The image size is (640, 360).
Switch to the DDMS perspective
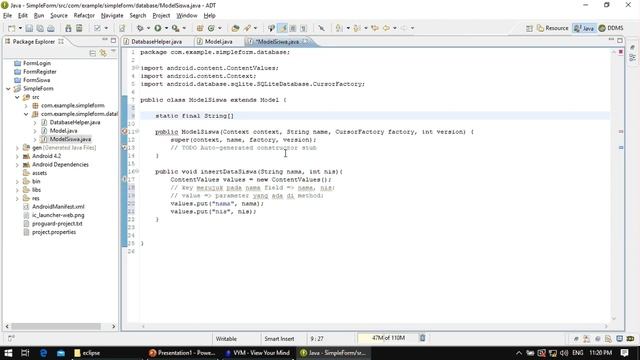(x=611, y=28)
